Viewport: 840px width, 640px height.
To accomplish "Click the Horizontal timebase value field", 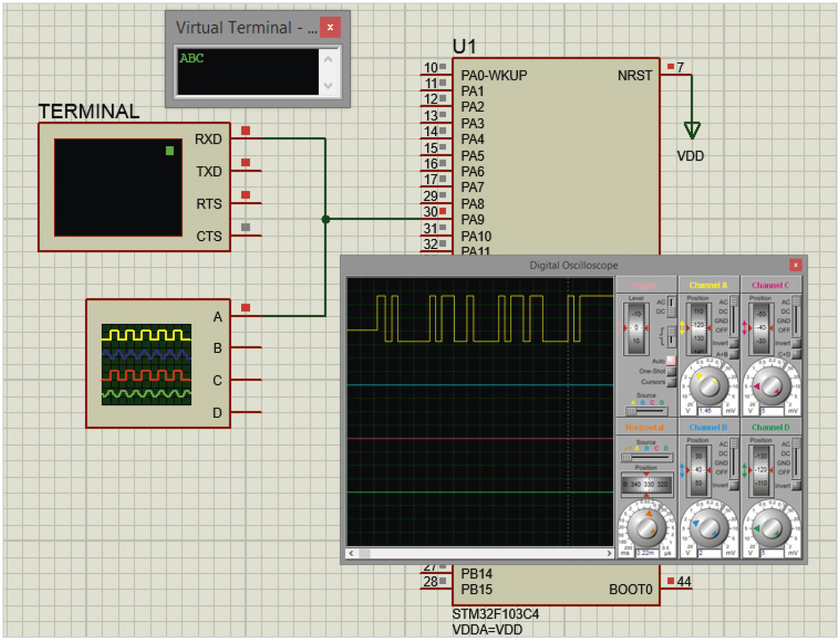I will click(x=647, y=553).
